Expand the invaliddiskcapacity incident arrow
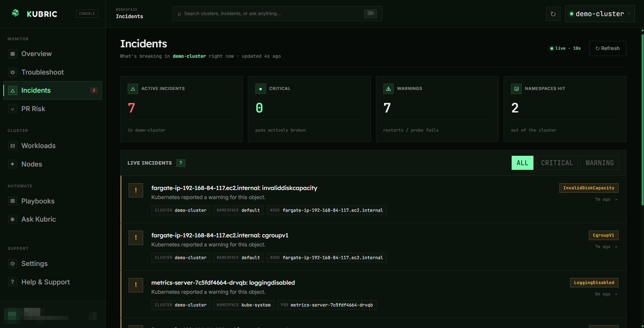Viewport: 644px width, 328px height. coord(616,199)
